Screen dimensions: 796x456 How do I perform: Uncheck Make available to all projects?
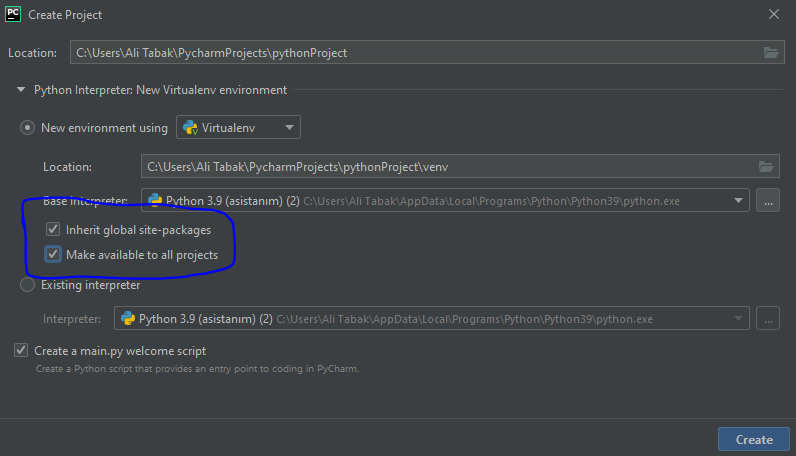pyautogui.click(x=53, y=254)
